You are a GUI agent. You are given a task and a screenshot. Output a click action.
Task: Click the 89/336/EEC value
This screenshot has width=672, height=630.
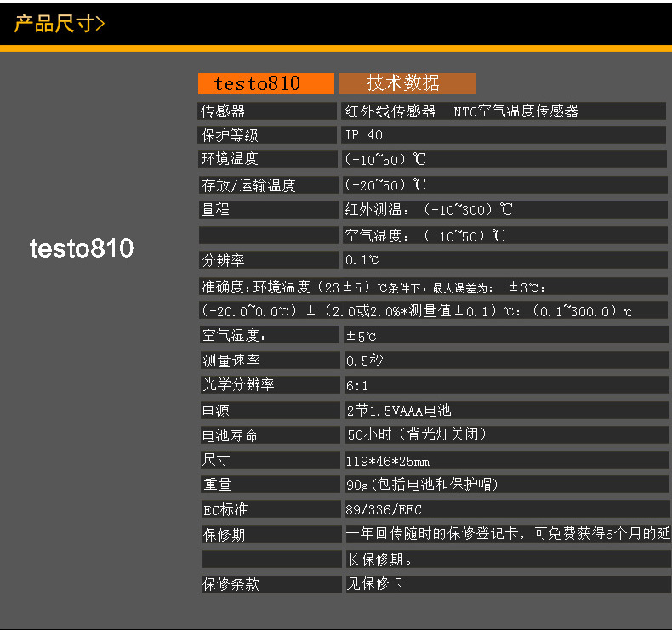pos(384,509)
